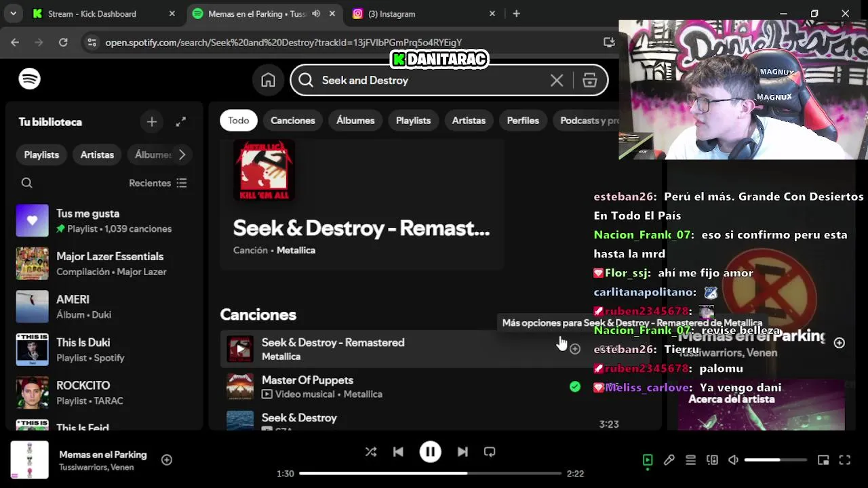Screen dimensions: 868x488
Task: Show more library filters with arrow
Action: (x=182, y=155)
